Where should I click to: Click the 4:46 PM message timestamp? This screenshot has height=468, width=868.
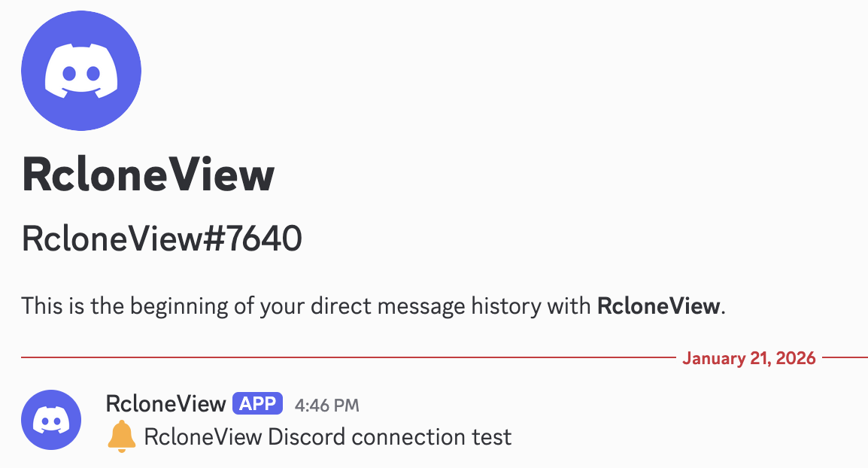point(326,406)
